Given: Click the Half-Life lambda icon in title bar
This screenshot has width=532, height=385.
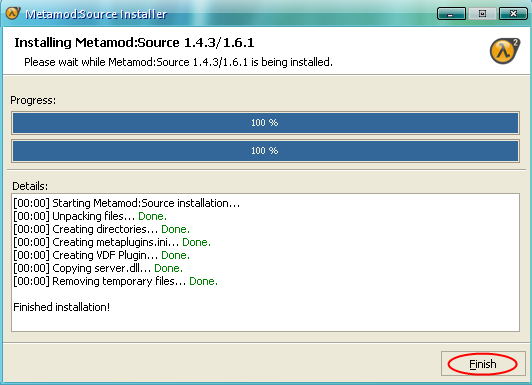Looking at the screenshot, I should click(x=13, y=14).
